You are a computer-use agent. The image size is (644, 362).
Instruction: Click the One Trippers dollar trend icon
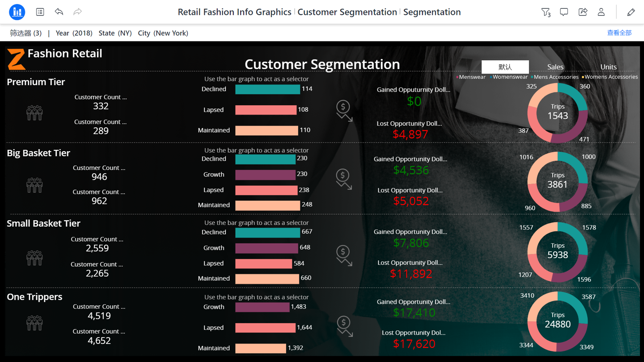345,327
